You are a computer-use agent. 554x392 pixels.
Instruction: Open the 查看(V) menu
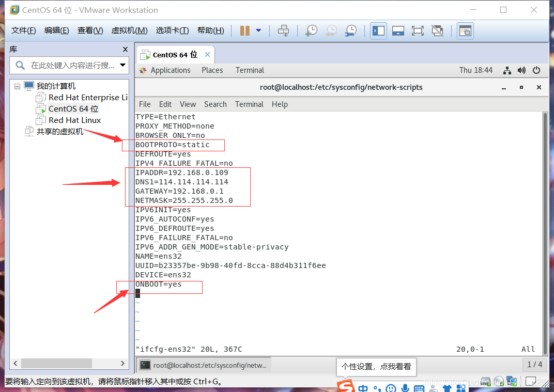point(90,30)
